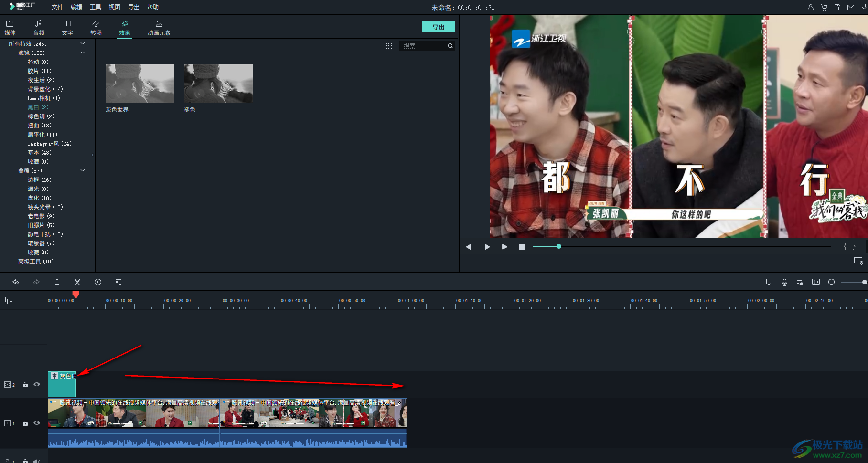
Task: Open the Audio tab
Action: 39,28
